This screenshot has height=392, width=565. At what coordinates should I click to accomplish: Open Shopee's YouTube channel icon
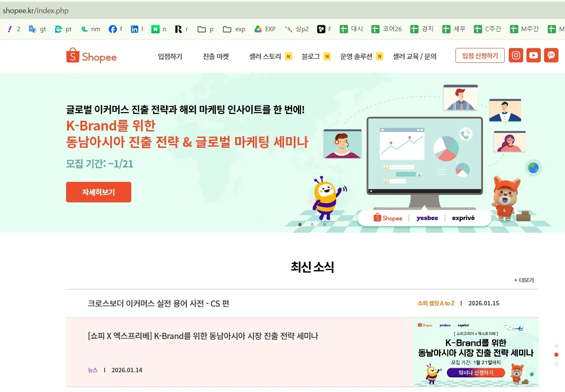[x=533, y=55]
